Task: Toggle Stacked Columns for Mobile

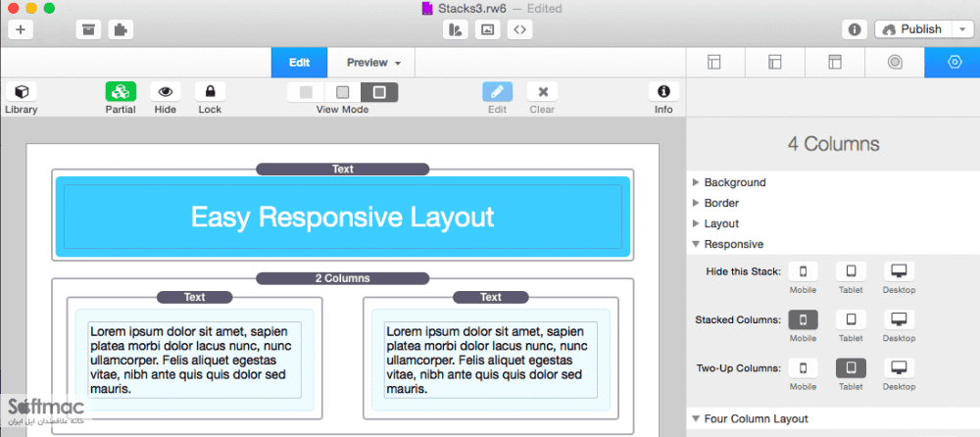Action: (804, 319)
